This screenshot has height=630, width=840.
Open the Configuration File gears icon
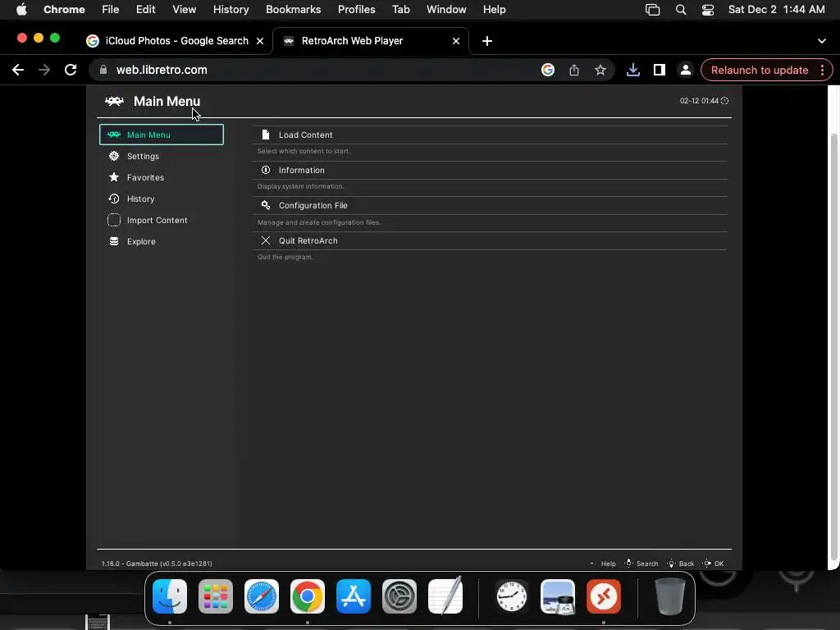coord(265,205)
